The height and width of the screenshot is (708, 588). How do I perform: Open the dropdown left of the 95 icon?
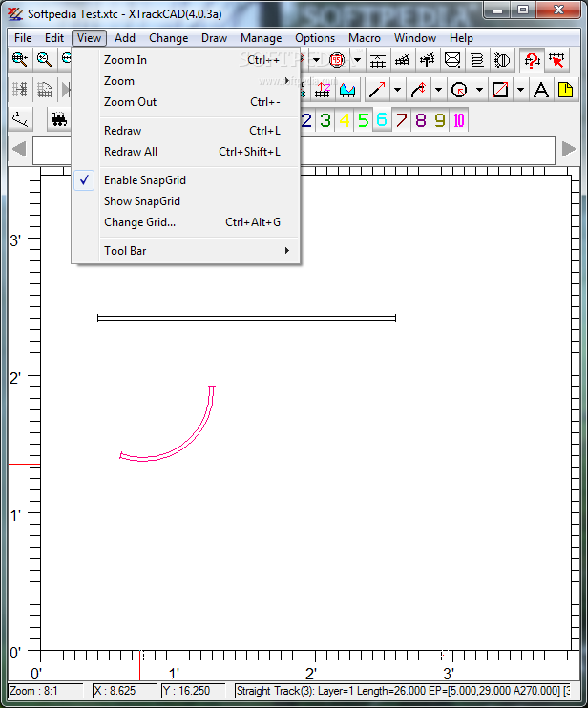coord(316,59)
